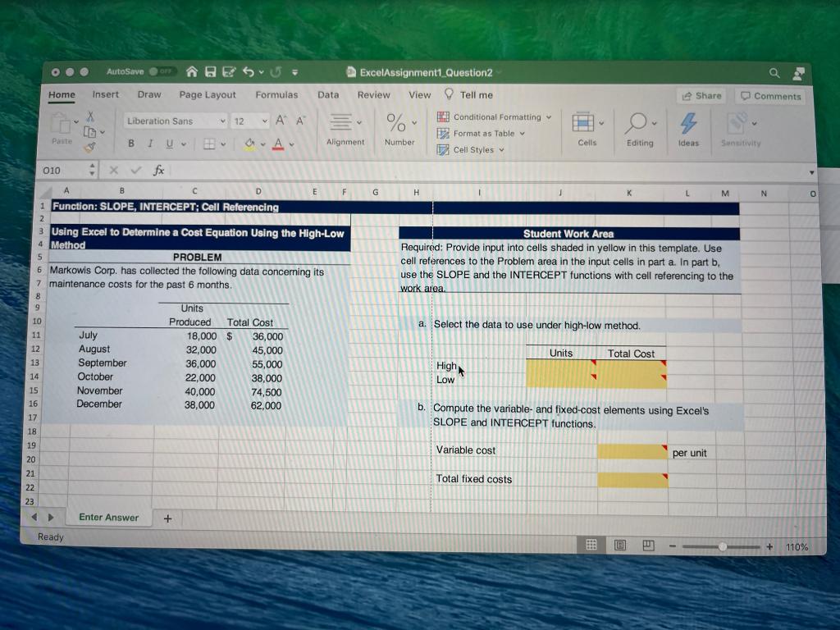Toggle Bold formatting
This screenshot has width=840, height=630.
(131, 142)
